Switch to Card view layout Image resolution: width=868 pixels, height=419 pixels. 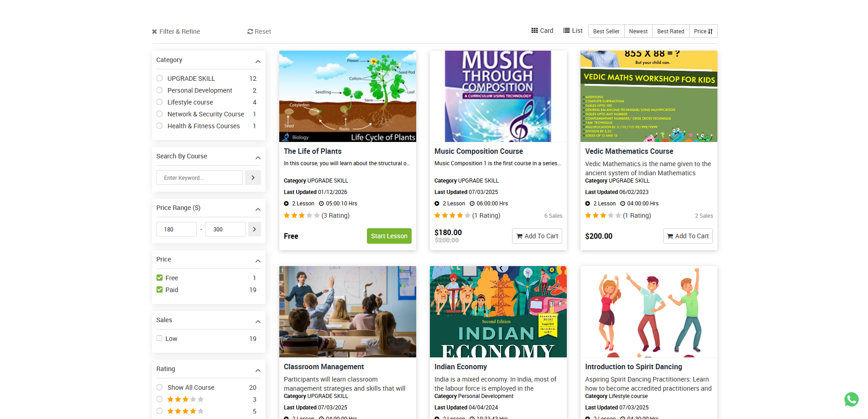point(542,31)
